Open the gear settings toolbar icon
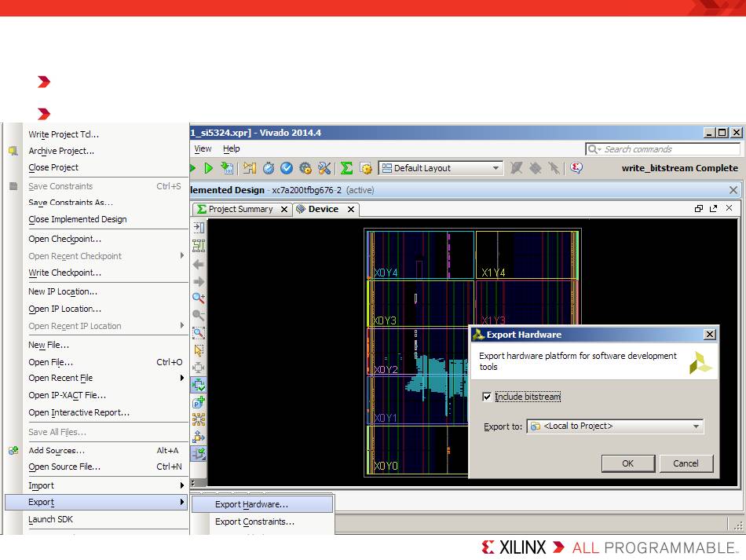This screenshot has width=746, height=560. point(305,168)
